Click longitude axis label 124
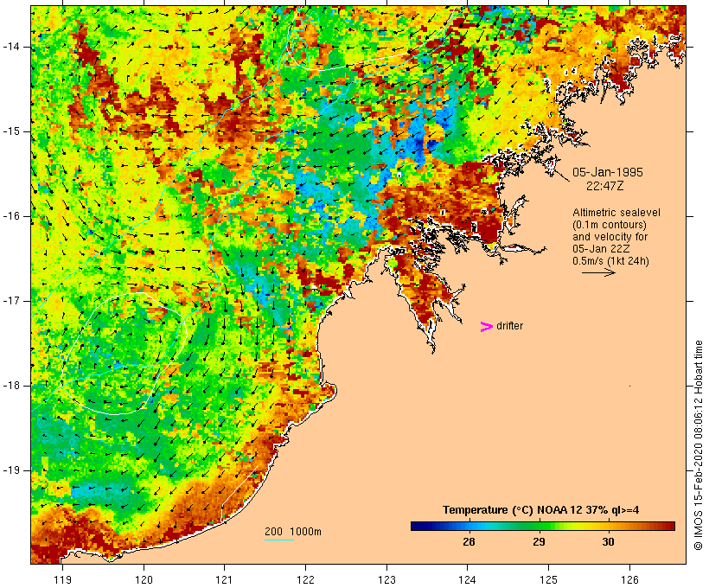Screen dimensions: 709x588 click(x=468, y=579)
